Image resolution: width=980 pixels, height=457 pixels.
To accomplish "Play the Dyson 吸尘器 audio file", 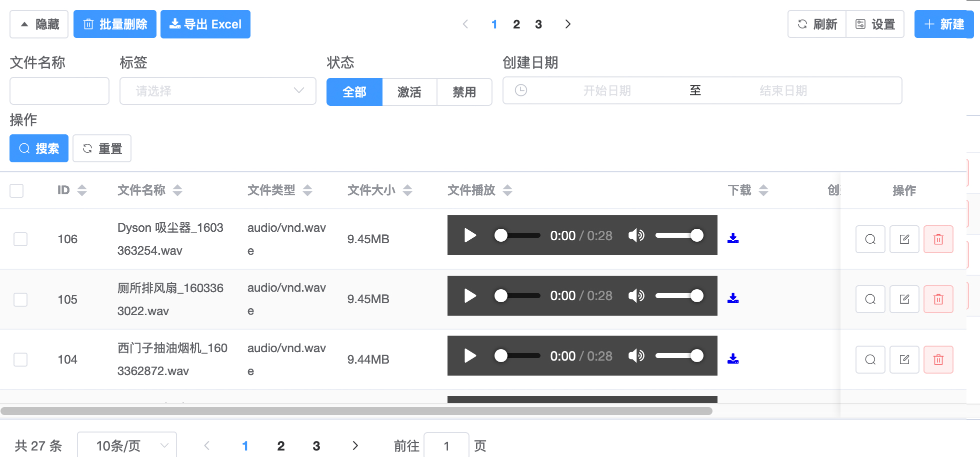I will pos(470,235).
